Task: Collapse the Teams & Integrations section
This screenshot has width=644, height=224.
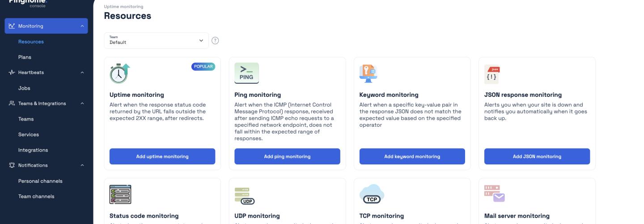Action: pos(82,103)
